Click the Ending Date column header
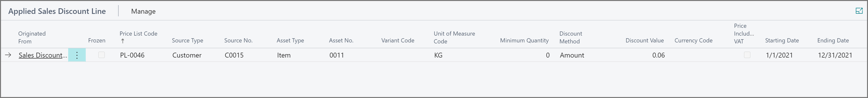868x98 pixels. pyautogui.click(x=833, y=40)
